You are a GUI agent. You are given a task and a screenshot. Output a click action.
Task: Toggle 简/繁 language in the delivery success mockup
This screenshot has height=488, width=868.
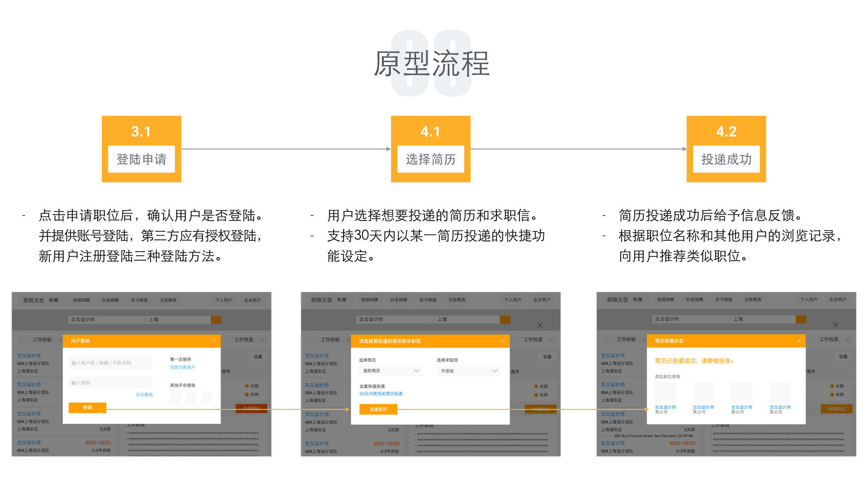click(x=637, y=300)
